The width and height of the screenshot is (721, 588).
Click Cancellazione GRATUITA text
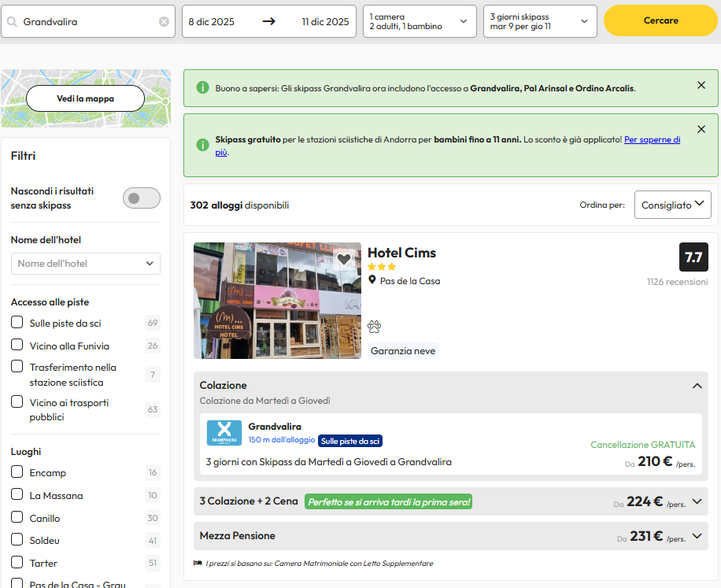[x=643, y=445]
